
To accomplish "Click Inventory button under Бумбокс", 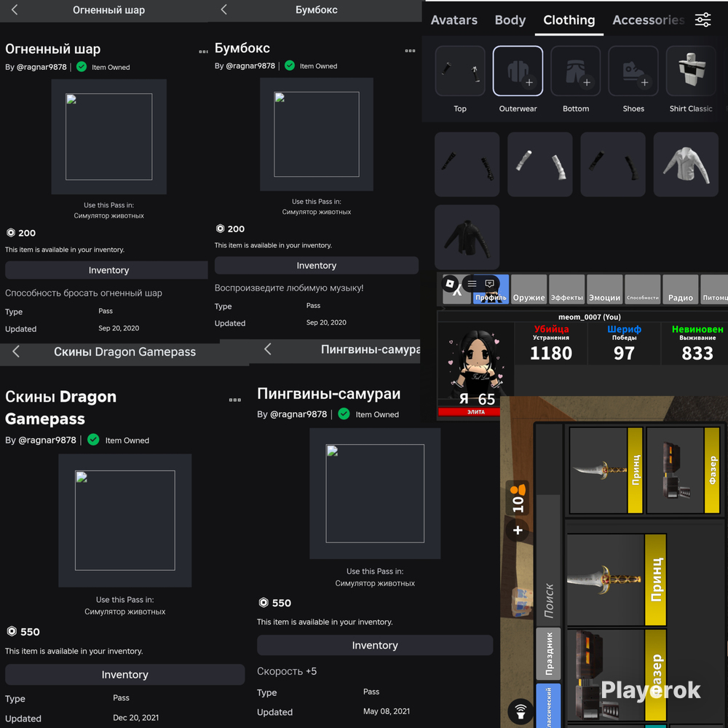I will [316, 266].
